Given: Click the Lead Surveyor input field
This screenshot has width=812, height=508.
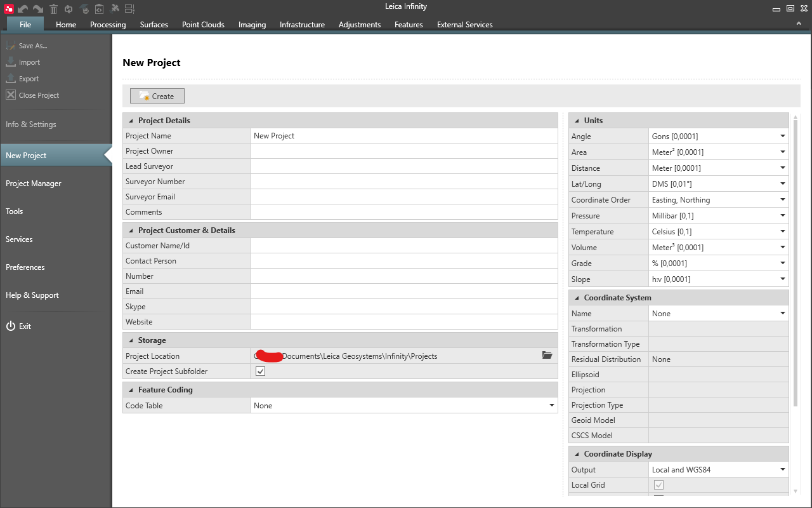Looking at the screenshot, I should coord(404,166).
